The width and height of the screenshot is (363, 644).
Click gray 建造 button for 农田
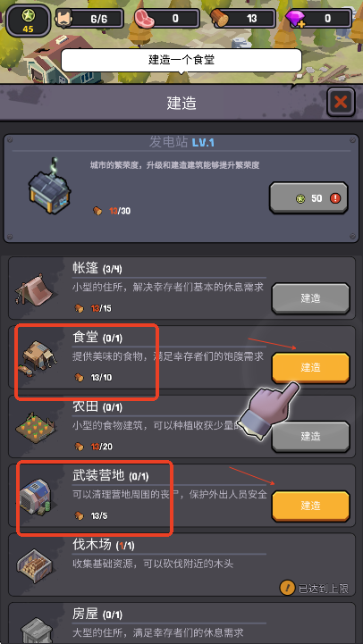click(x=311, y=436)
